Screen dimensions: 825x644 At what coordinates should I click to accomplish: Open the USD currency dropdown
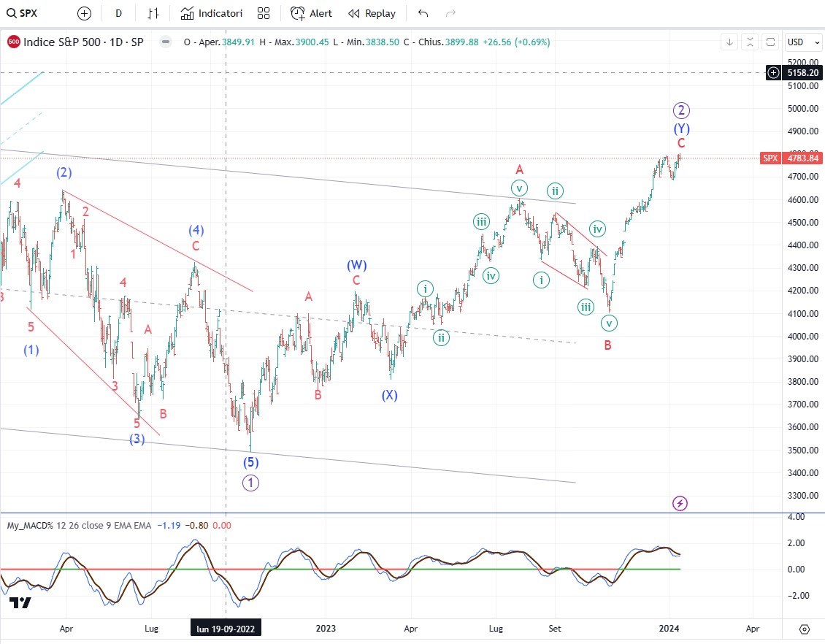[803, 42]
